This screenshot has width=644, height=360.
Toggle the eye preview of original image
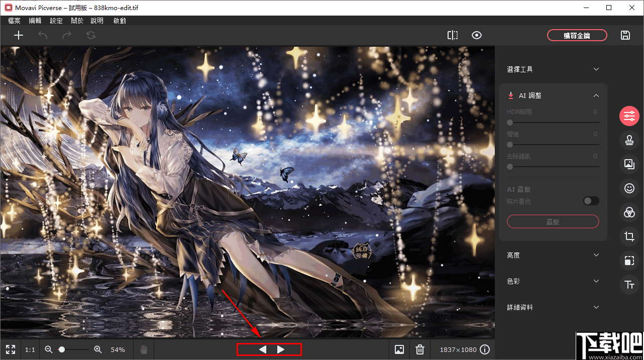click(x=477, y=35)
